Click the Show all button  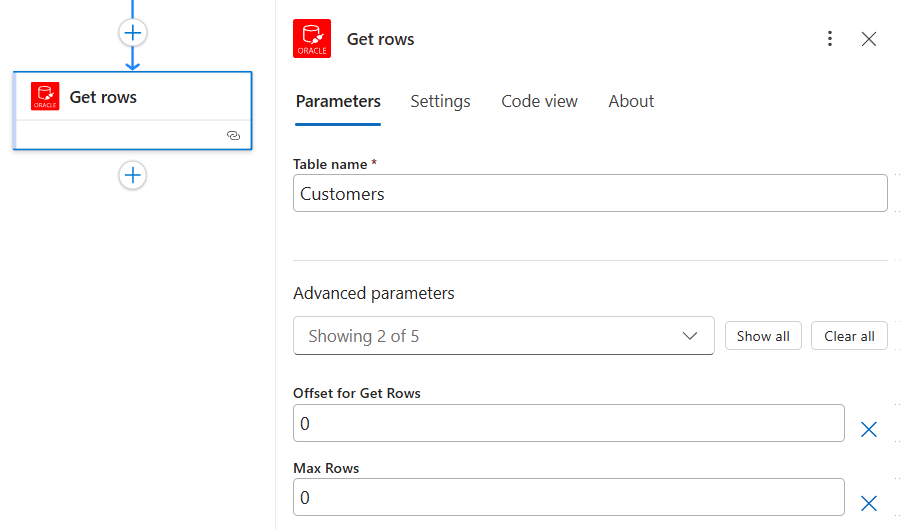[763, 336]
